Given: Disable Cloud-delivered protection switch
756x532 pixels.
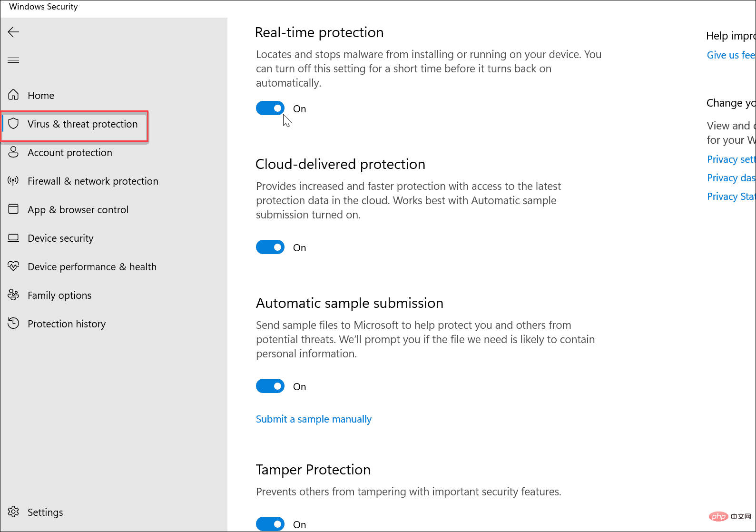Looking at the screenshot, I should click(x=270, y=247).
